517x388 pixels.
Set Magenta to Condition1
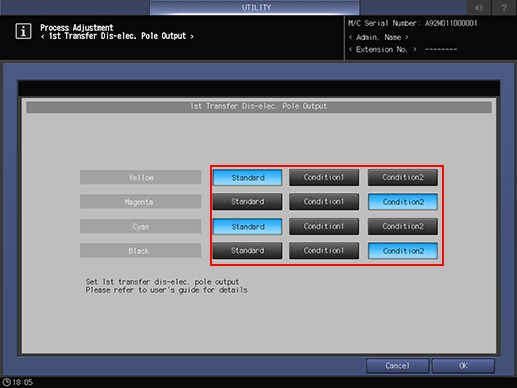324,202
